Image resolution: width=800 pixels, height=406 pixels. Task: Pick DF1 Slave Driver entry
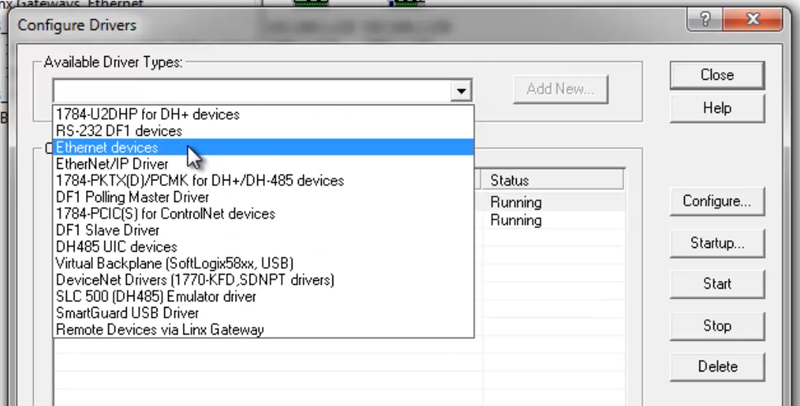[x=263, y=230]
